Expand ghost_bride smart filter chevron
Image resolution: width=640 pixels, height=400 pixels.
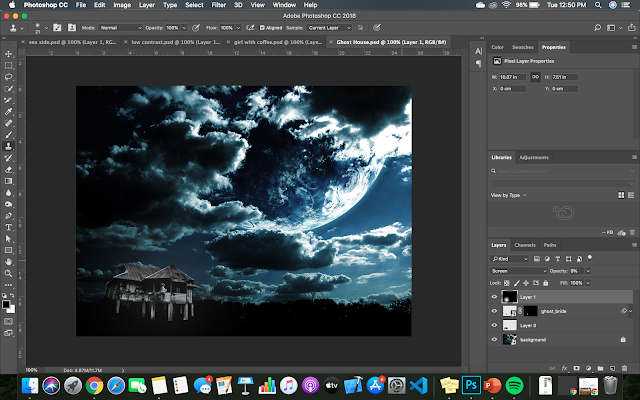tap(631, 311)
